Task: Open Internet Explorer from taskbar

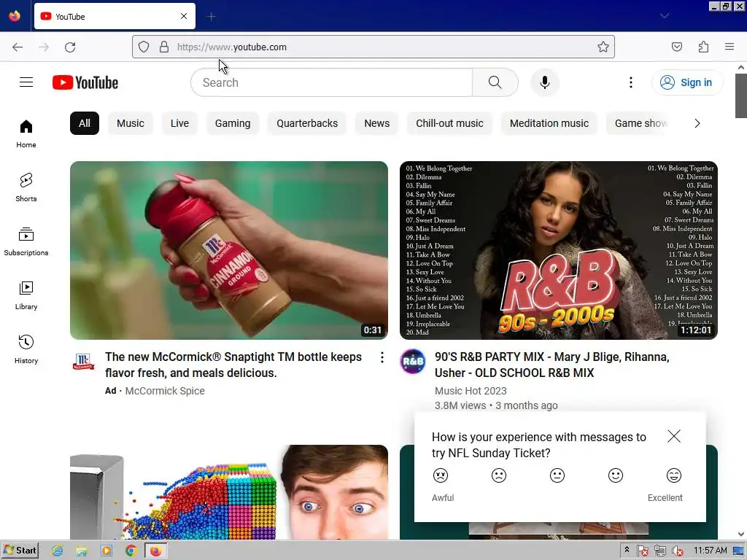Action: coord(57,551)
